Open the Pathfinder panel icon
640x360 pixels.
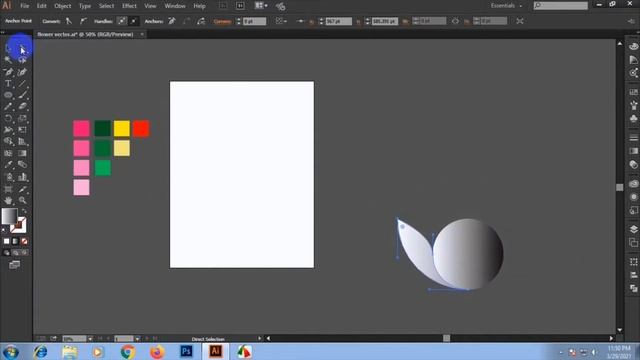[633, 289]
